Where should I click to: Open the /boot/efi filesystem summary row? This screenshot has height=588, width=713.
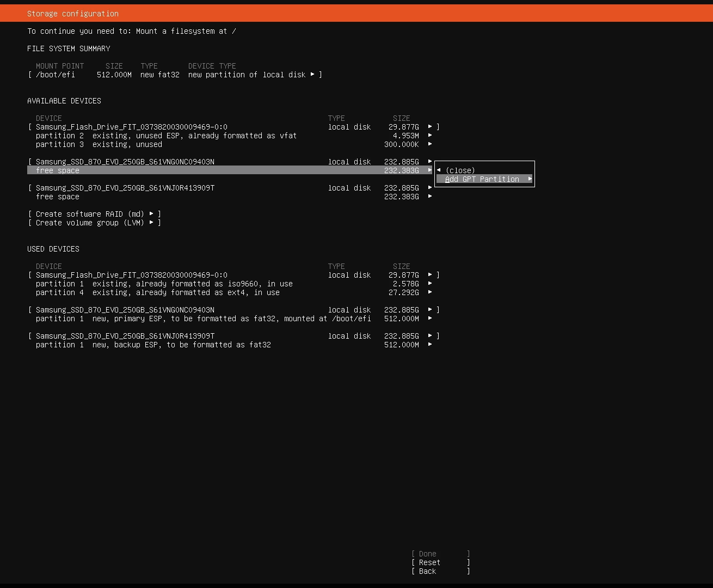point(175,75)
